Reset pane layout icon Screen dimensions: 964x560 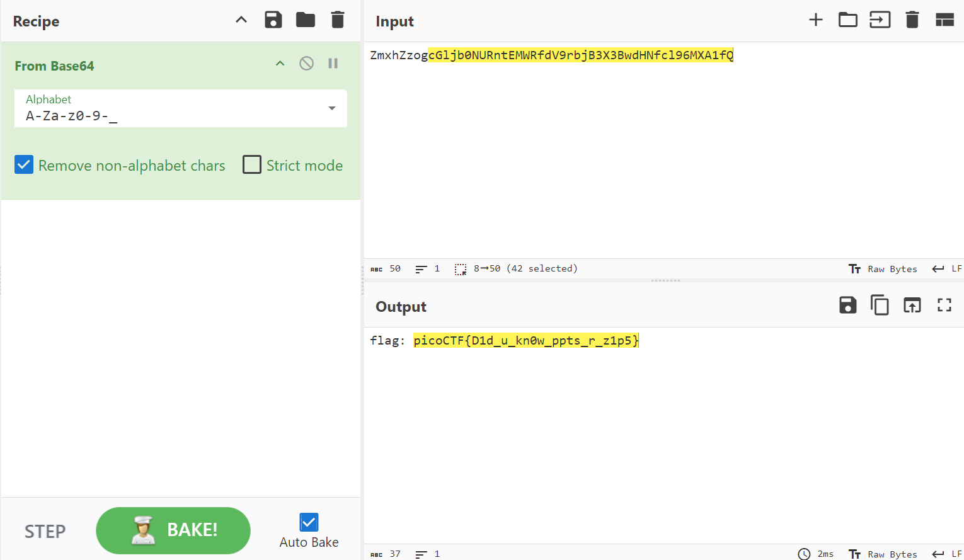(x=944, y=20)
